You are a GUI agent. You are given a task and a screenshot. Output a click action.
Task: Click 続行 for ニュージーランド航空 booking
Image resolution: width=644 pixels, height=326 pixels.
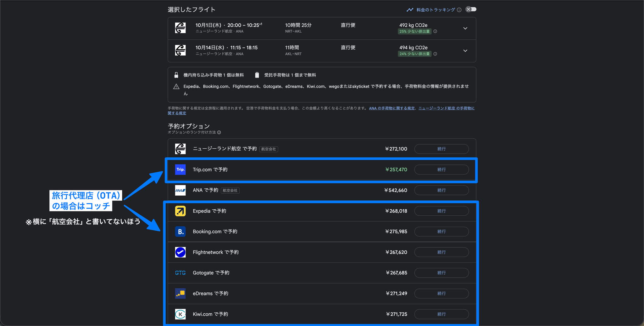(x=441, y=149)
